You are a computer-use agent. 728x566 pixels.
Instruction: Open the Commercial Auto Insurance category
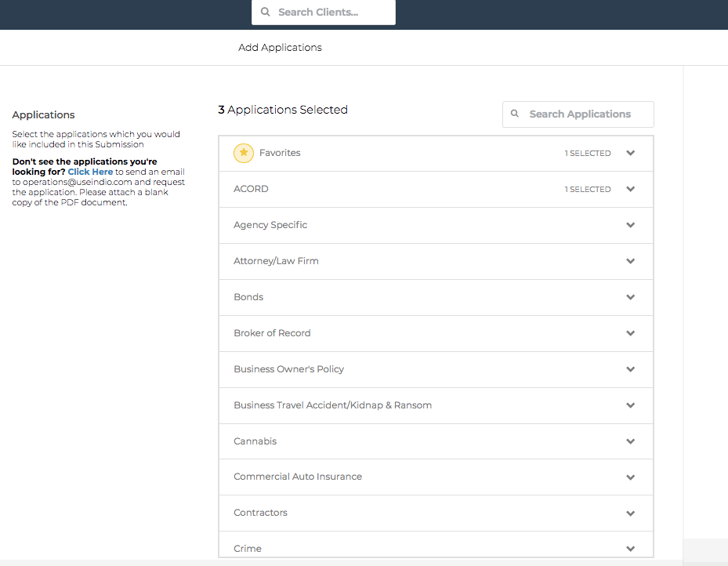point(298,477)
